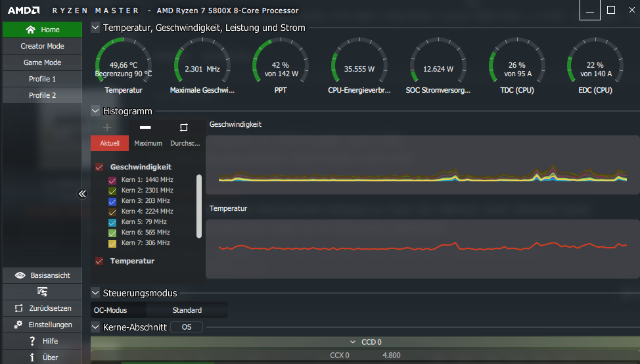Toggle the Kern 5 checkbox
Screen dimensions: 640x364
point(112,223)
